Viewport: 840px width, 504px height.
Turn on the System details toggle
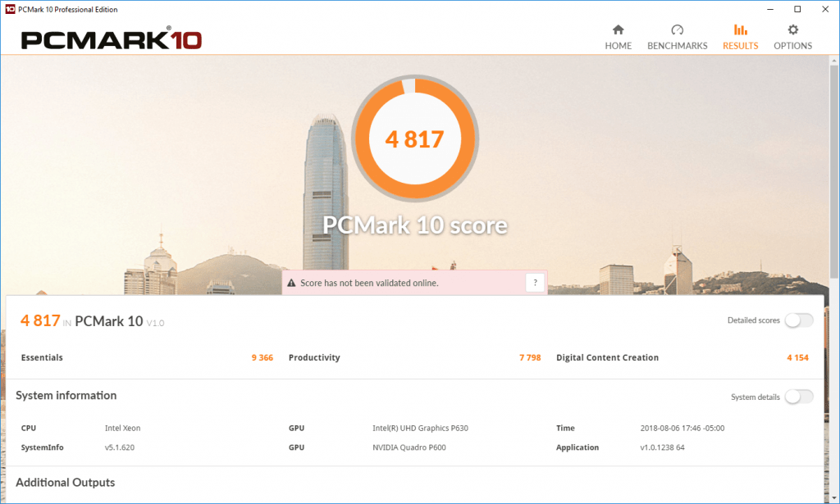799,397
